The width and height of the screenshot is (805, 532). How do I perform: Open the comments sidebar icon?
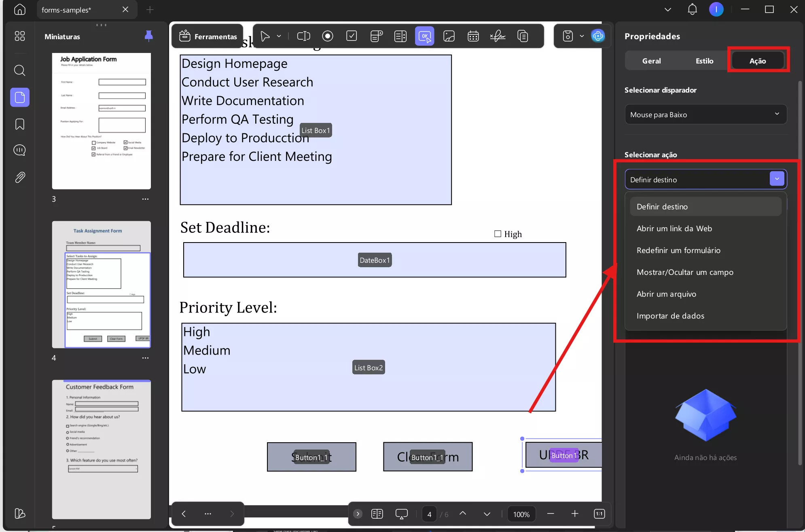pos(19,150)
